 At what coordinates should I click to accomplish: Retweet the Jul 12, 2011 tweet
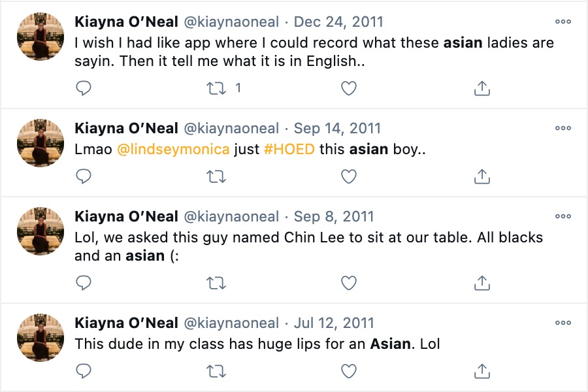(x=216, y=371)
